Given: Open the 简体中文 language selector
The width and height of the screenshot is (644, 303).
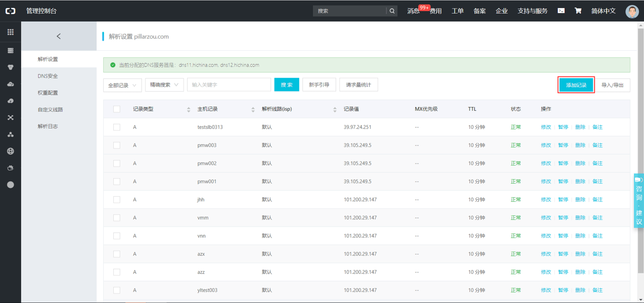Looking at the screenshot, I should tap(603, 11).
